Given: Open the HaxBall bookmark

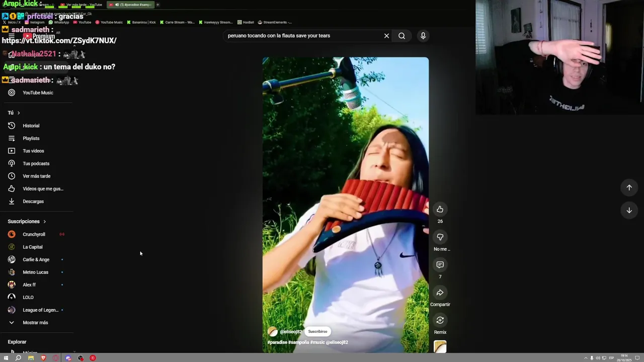Looking at the screenshot, I should click(246, 22).
